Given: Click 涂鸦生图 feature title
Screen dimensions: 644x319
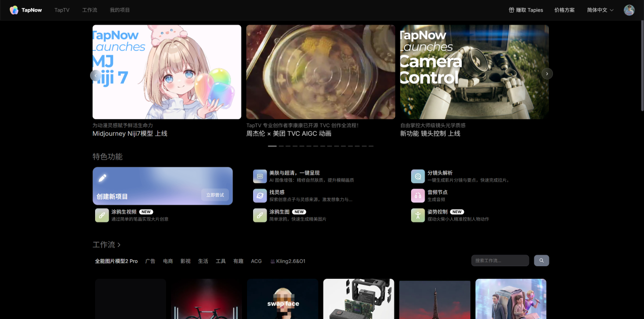Looking at the screenshot, I should tap(279, 212).
